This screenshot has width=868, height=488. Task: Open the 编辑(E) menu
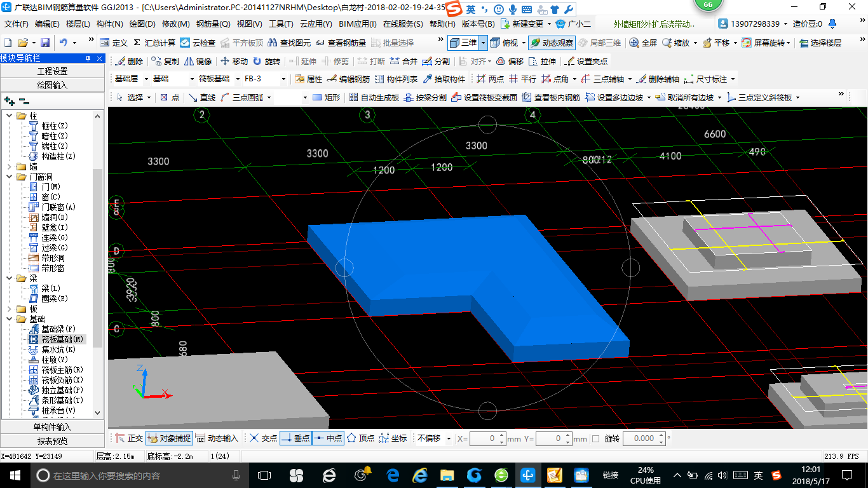pos(47,24)
